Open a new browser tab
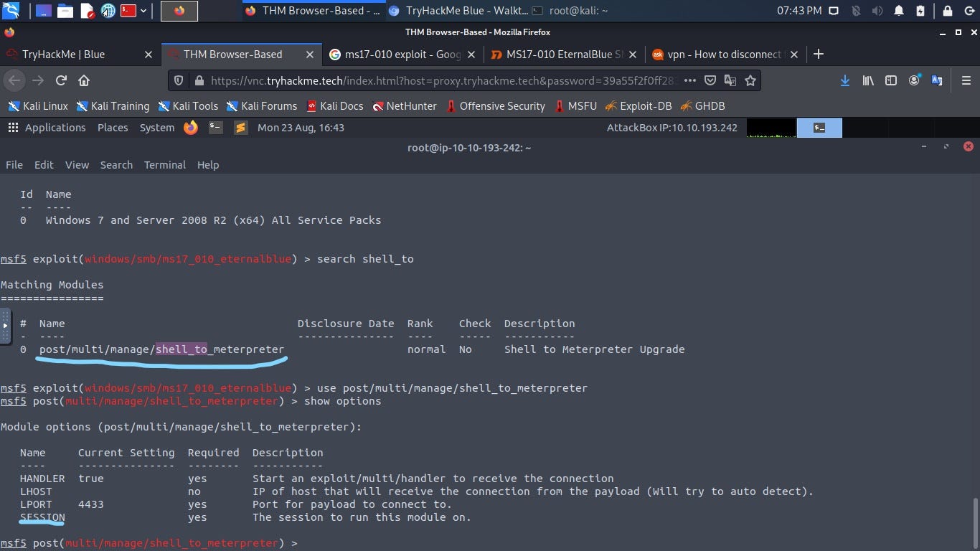Image resolution: width=980 pixels, height=551 pixels. click(819, 55)
